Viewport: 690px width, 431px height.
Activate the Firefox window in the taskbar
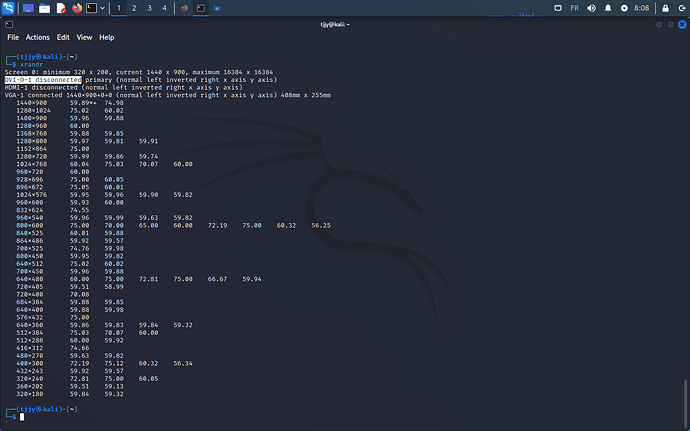tap(184, 8)
